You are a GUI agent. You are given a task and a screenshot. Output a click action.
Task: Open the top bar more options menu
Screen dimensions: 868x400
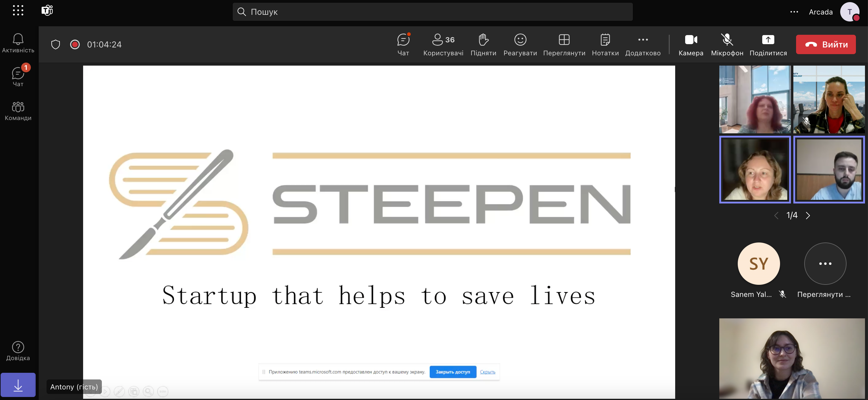[794, 12]
